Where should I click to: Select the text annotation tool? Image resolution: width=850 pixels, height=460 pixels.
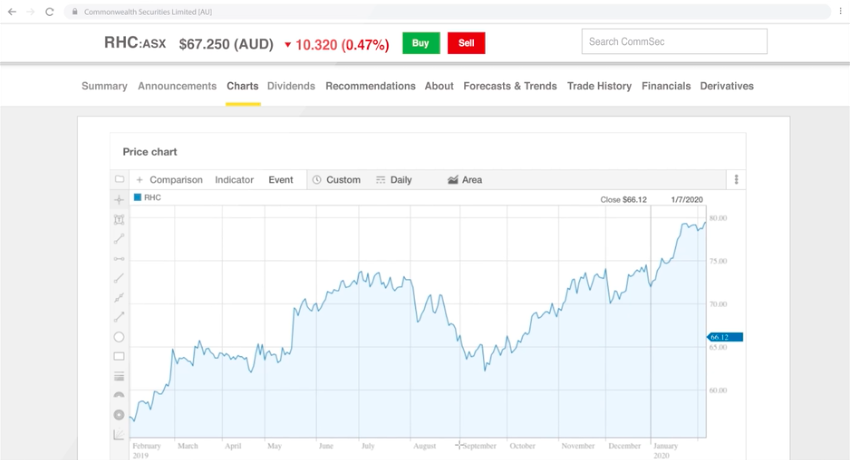click(119, 219)
